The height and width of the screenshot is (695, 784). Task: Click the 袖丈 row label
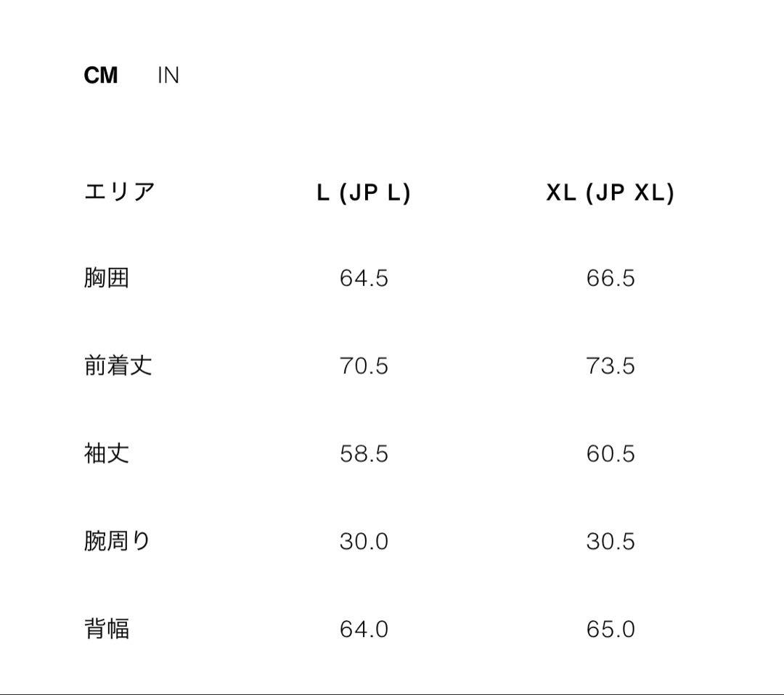tap(107, 454)
